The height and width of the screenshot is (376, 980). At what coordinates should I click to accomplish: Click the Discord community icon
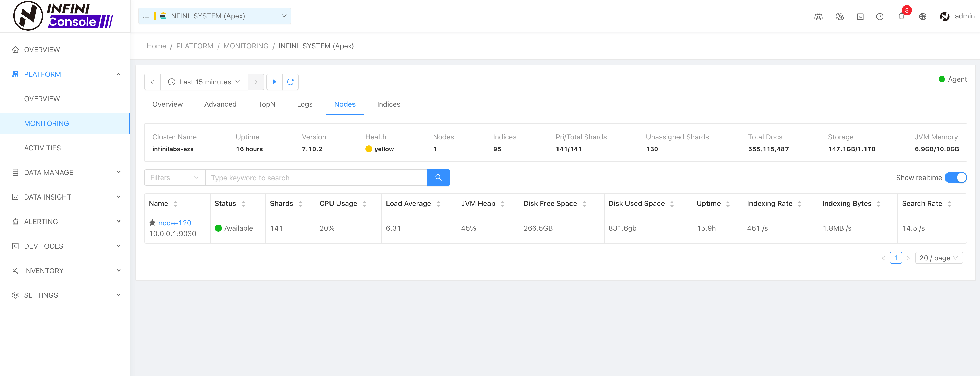[x=818, y=16]
